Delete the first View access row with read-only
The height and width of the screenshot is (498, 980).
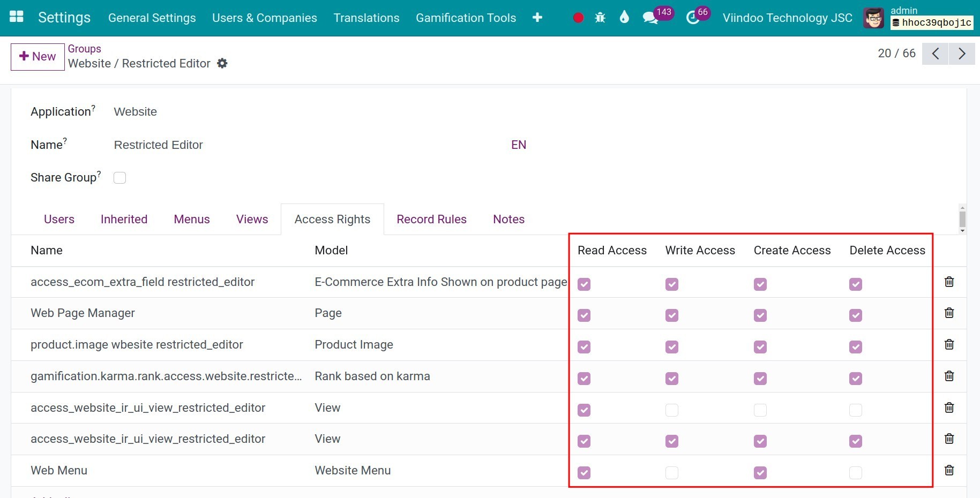(949, 408)
